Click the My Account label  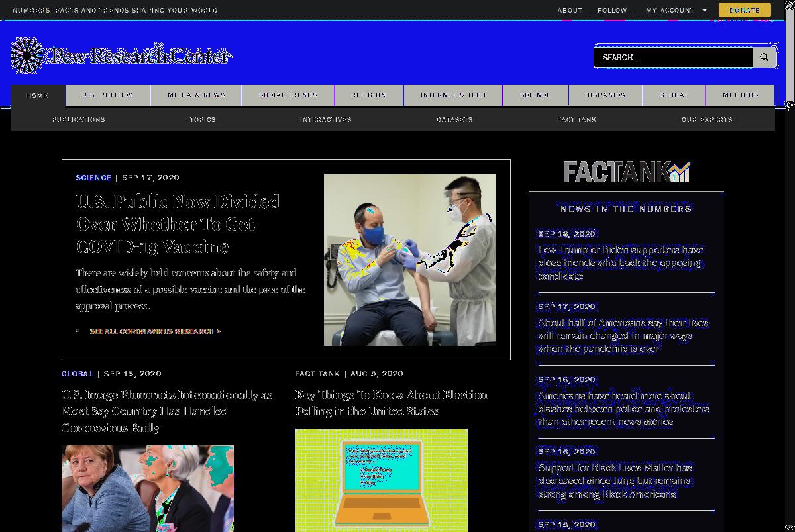tap(670, 11)
